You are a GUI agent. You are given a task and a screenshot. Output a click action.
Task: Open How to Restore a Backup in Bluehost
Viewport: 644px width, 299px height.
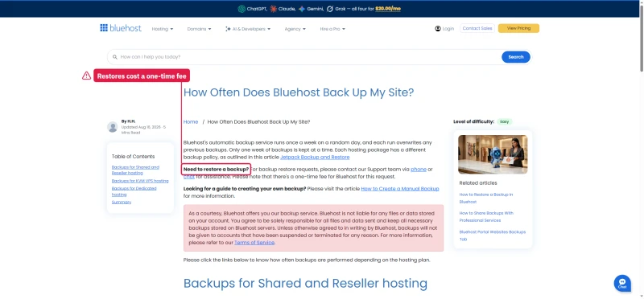(x=486, y=198)
